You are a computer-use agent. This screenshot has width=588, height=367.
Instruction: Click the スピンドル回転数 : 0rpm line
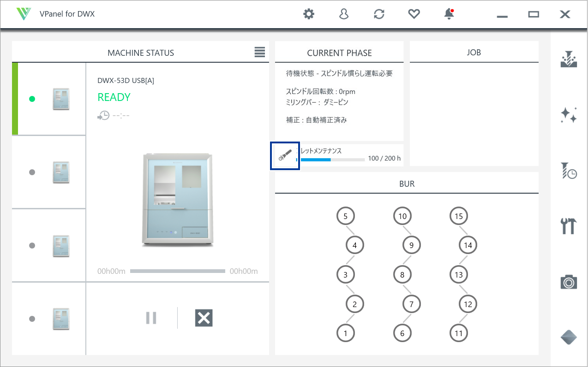pos(321,91)
